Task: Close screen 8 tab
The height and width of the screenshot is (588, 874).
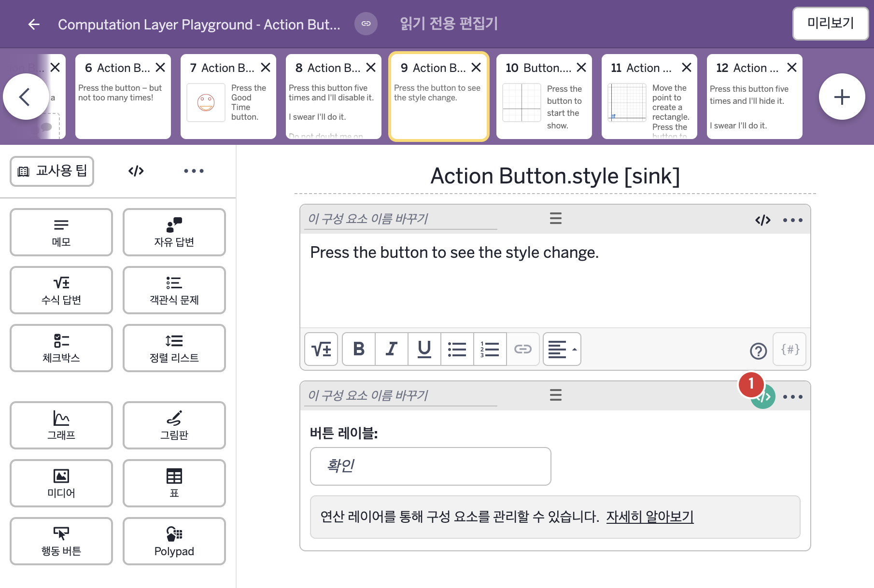Action: click(371, 68)
